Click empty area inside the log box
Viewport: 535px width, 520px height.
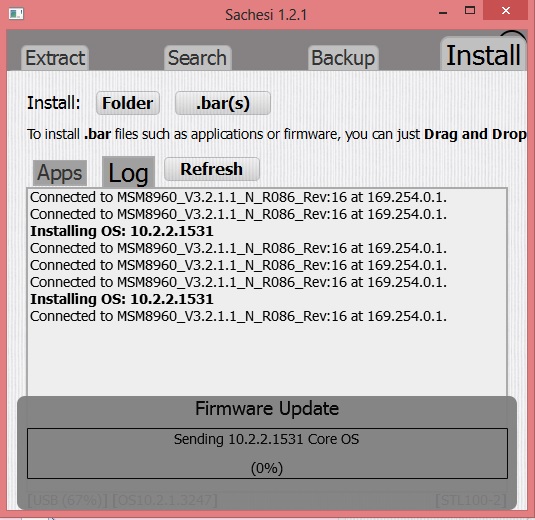tap(267, 358)
